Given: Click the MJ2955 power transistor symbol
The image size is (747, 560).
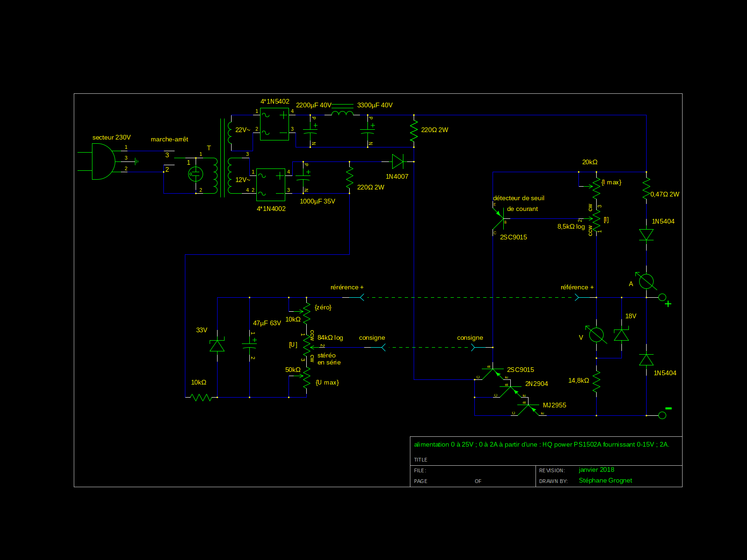Looking at the screenshot, I should pyautogui.click(x=528, y=409).
